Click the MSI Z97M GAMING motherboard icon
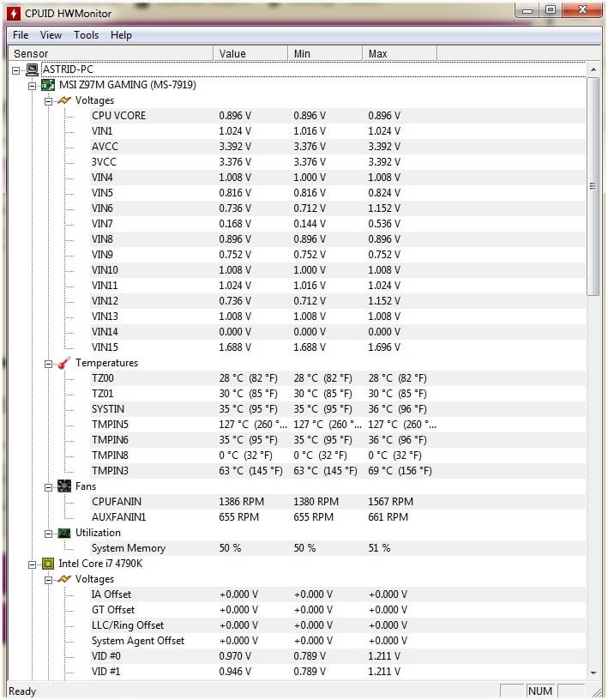 pyautogui.click(x=48, y=85)
